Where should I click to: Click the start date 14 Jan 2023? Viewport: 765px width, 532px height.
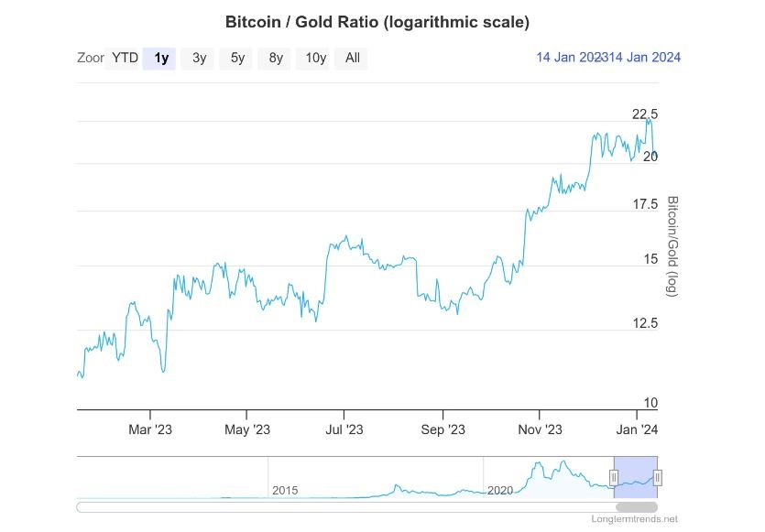570,58
